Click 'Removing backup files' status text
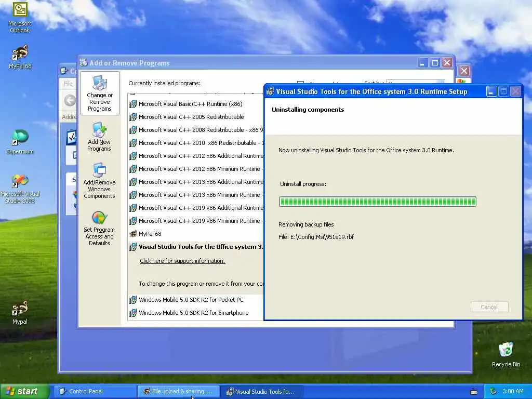Image resolution: width=532 pixels, height=399 pixels. 306,224
